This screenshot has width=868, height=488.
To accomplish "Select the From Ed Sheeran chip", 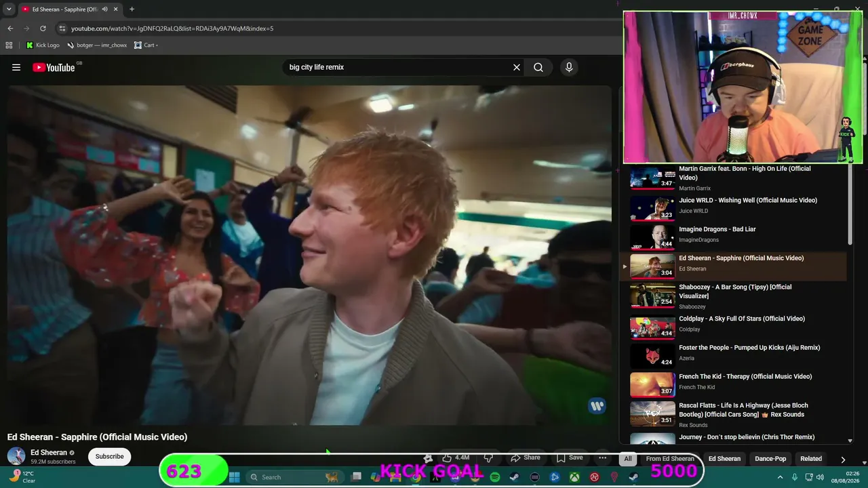I will coord(670,459).
